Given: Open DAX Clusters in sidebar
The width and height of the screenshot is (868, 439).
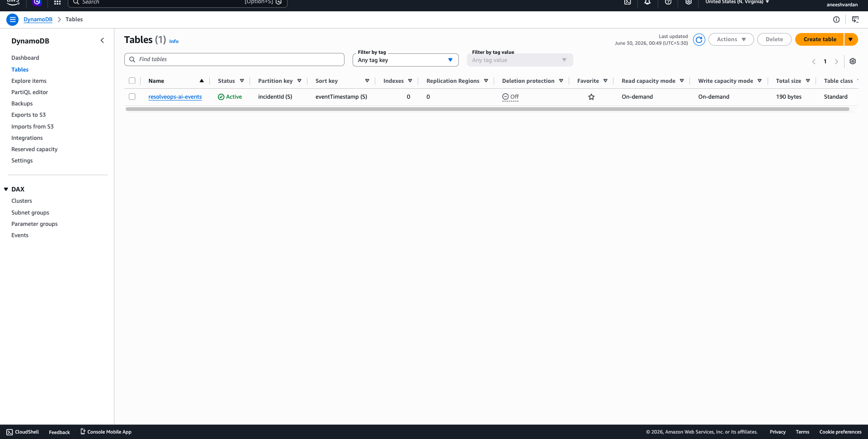Looking at the screenshot, I should pyautogui.click(x=22, y=201).
